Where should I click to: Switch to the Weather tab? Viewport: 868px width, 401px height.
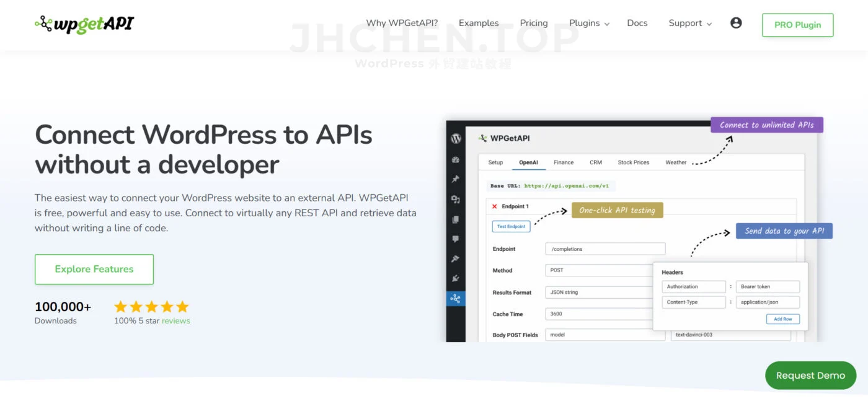pos(676,162)
